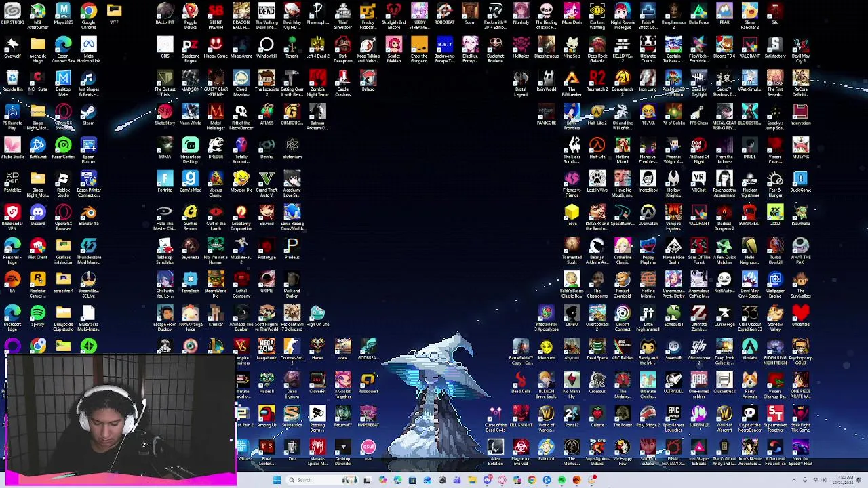Click the Overwolf desktop icon
Viewport: 868px width, 488px height.
(x=12, y=48)
